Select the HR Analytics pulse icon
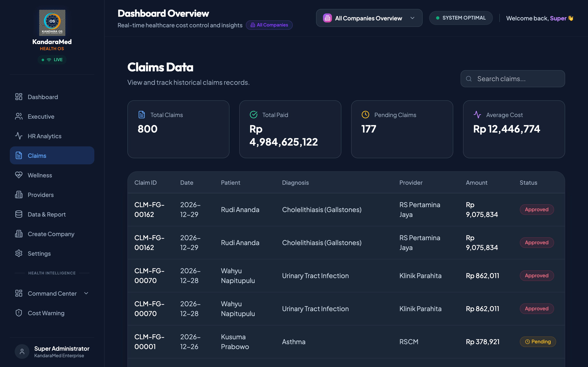 19,136
